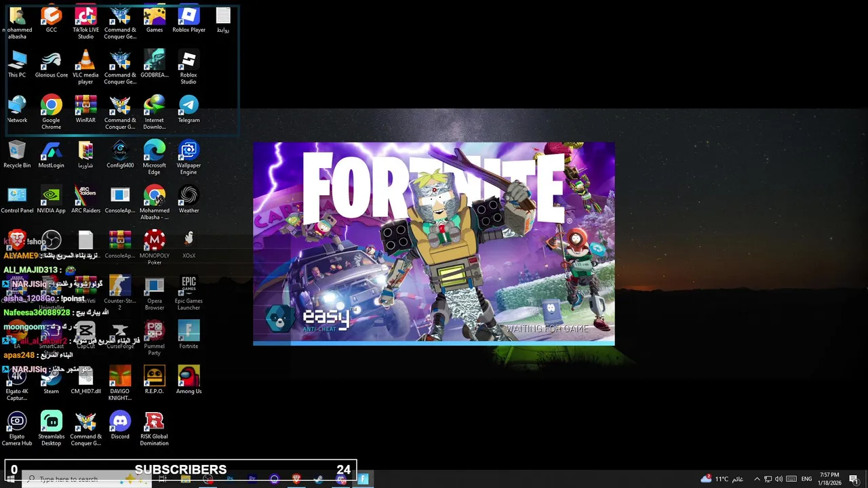Open Glorious Core shortcut
Viewport: 868px width, 488px height.
52,65
